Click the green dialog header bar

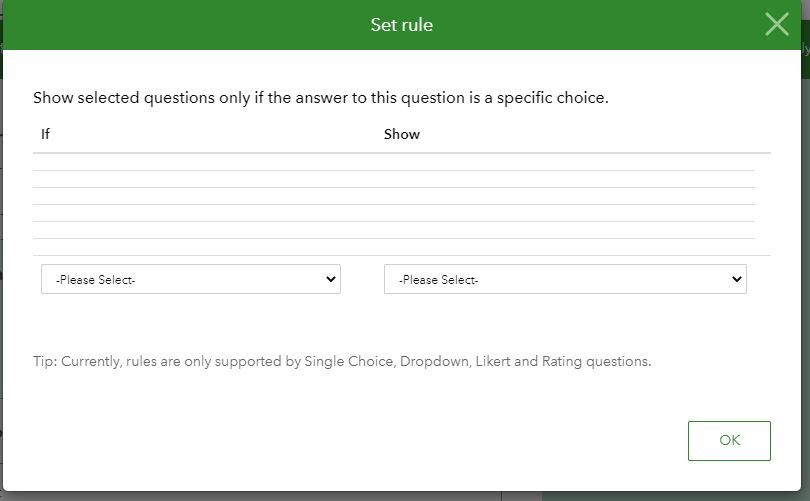pos(200,25)
